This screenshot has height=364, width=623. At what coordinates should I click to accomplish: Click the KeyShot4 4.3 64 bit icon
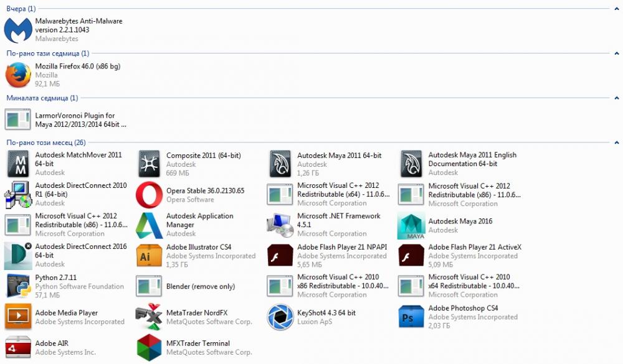[x=280, y=317]
